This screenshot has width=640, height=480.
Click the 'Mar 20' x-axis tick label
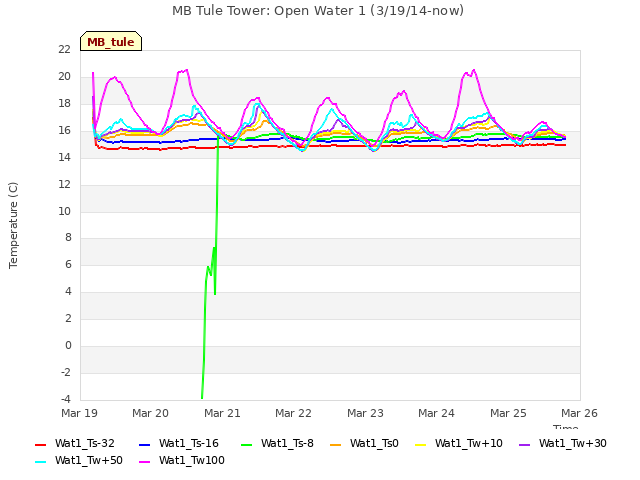(x=150, y=413)
